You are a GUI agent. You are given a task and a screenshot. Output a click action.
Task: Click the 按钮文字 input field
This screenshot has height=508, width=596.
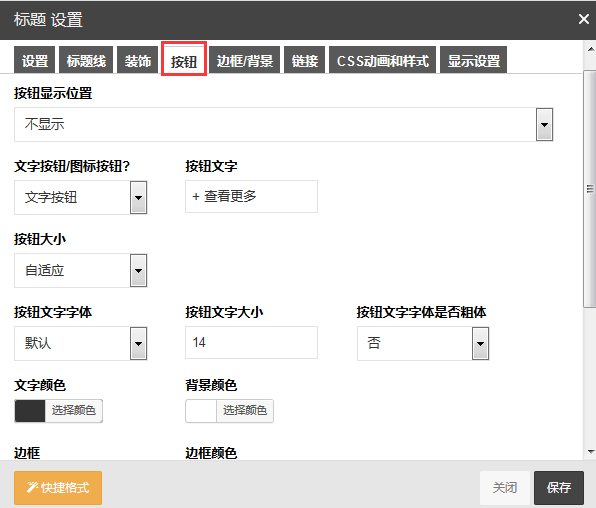click(x=251, y=197)
